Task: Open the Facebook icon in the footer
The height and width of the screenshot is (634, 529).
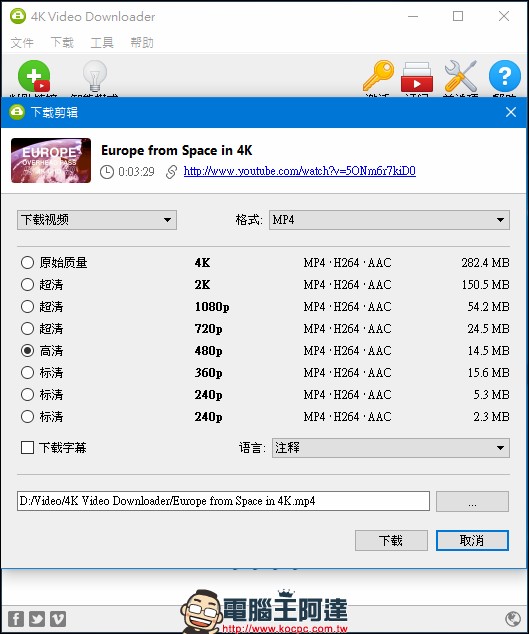Action: (x=16, y=619)
